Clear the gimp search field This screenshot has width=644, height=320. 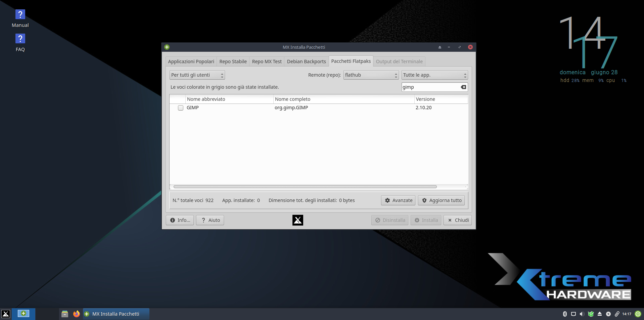point(463,87)
